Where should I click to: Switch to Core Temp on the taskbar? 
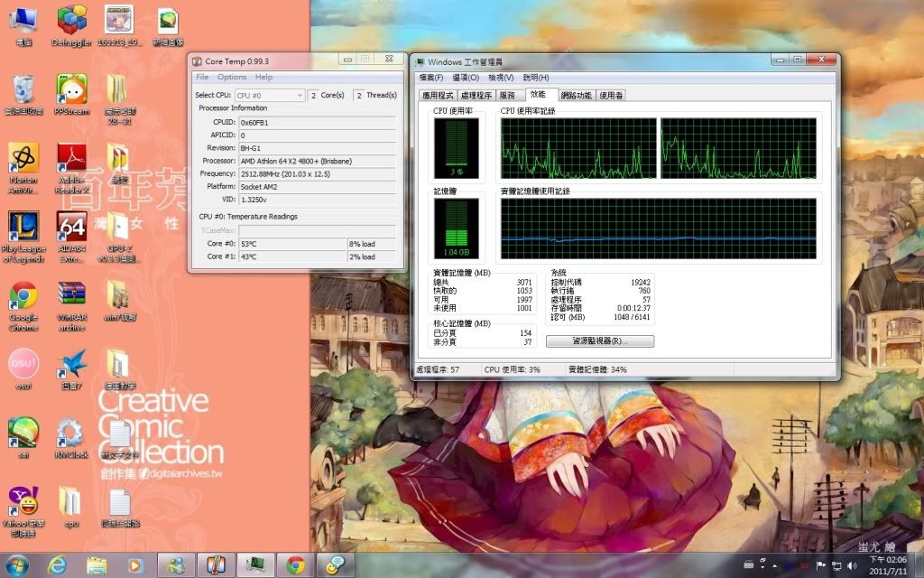pos(216,565)
